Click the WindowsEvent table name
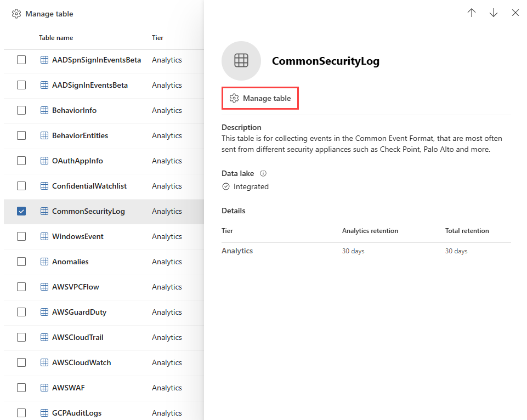 pos(78,236)
